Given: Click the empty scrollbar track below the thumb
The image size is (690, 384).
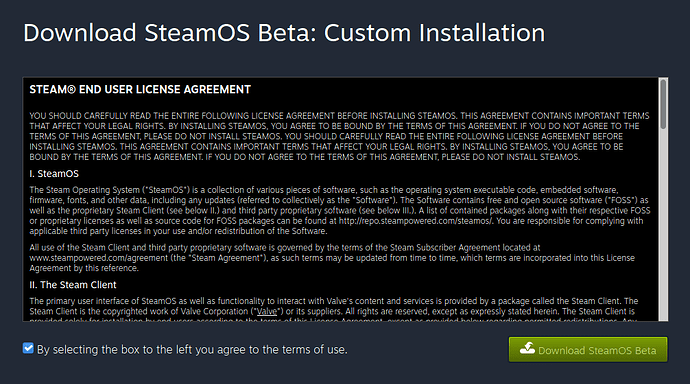Looking at the screenshot, I should pyautogui.click(x=663, y=224).
